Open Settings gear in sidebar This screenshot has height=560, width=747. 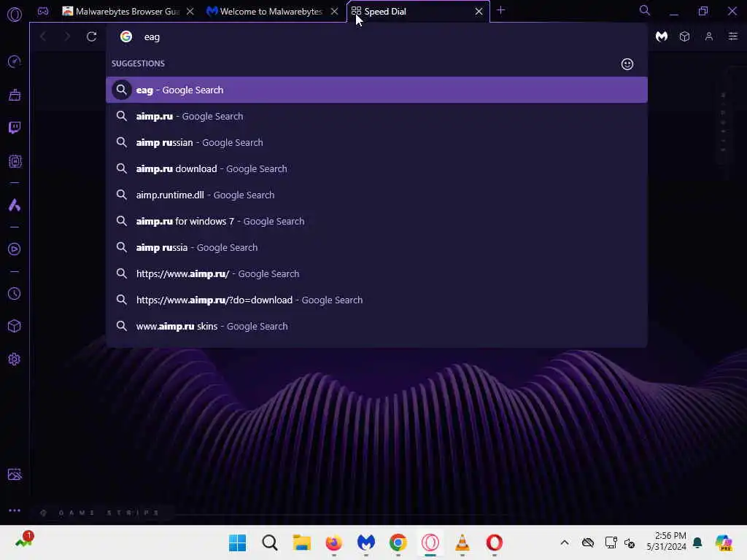[x=15, y=359]
